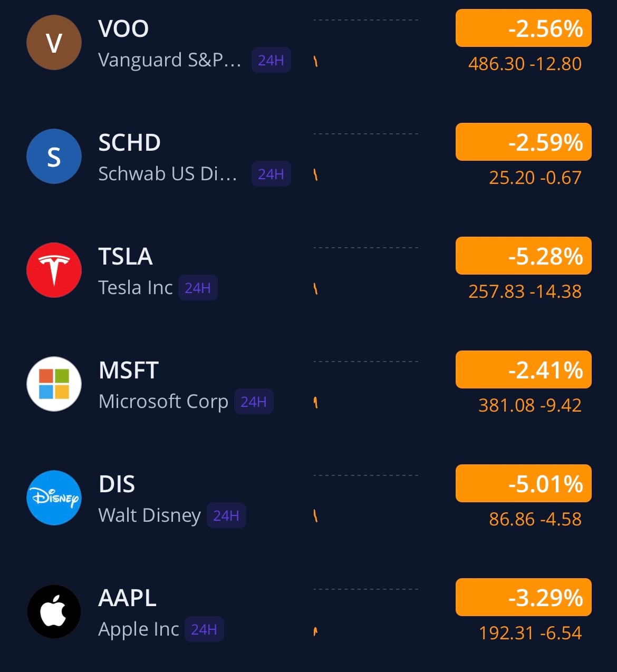
Task: Open the DIS ticker row
Action: pyautogui.click(x=308, y=498)
